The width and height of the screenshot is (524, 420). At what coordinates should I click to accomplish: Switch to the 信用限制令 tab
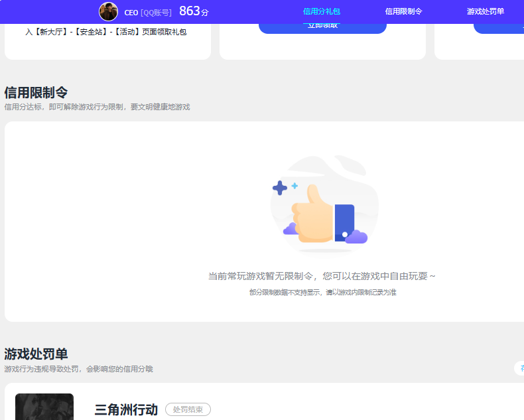(403, 11)
